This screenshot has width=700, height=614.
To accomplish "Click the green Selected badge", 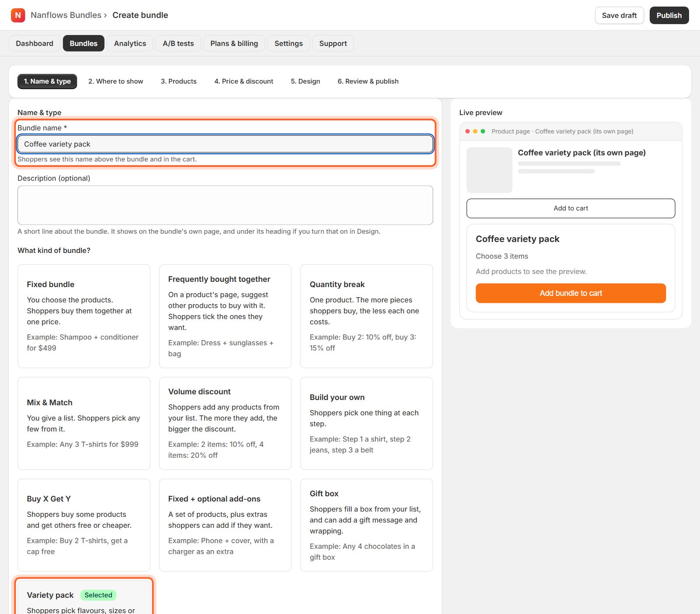I will 98,595.
